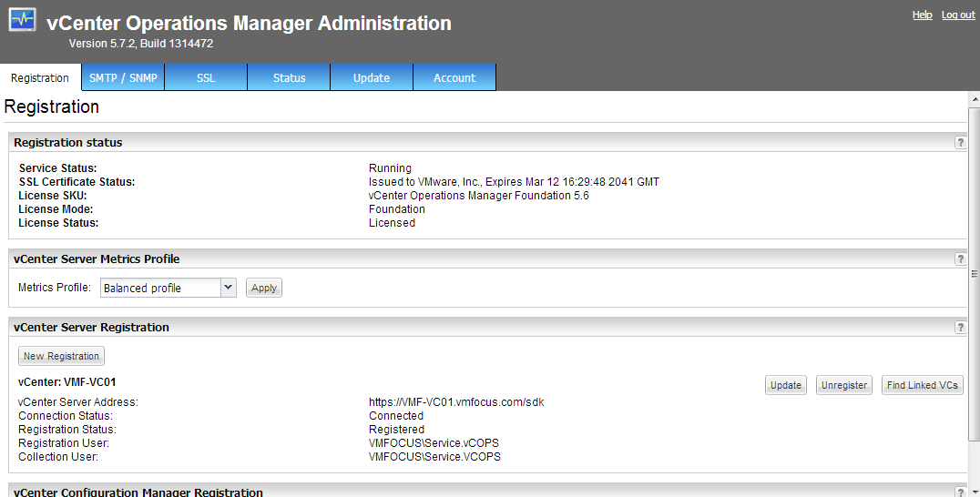980x497 pixels.
Task: Open help for vCenter Server Registration panel
Action: (x=960, y=328)
